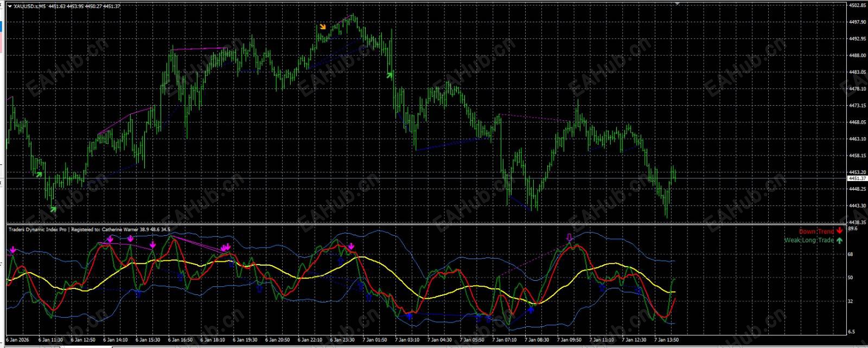Image resolution: width=868 pixels, height=348 pixels.
Task: Select green arrow nearest the 4443.30 price level
Action: [53, 209]
